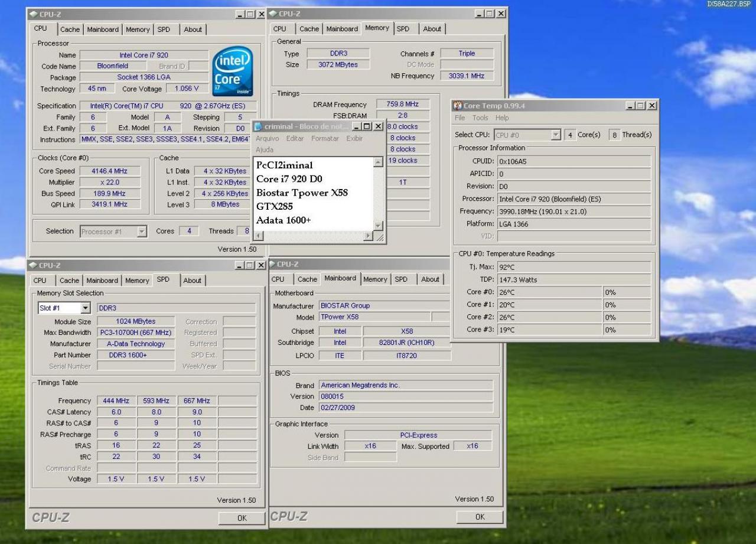Click the TDP 147.3 Watts reading
This screenshot has height=544, width=756.
click(x=574, y=280)
